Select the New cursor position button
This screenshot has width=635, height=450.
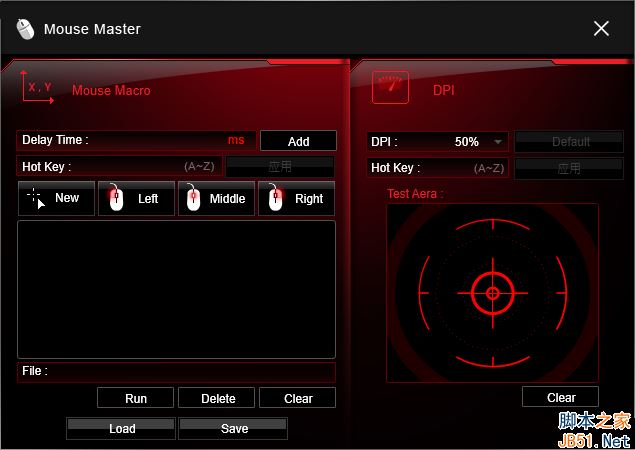click(56, 198)
